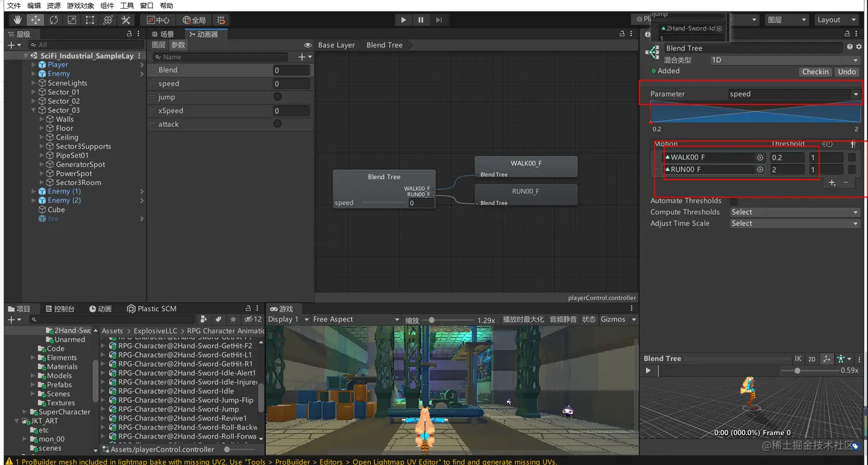Open Free Aspect dropdown
868x465 pixels.
coord(355,320)
